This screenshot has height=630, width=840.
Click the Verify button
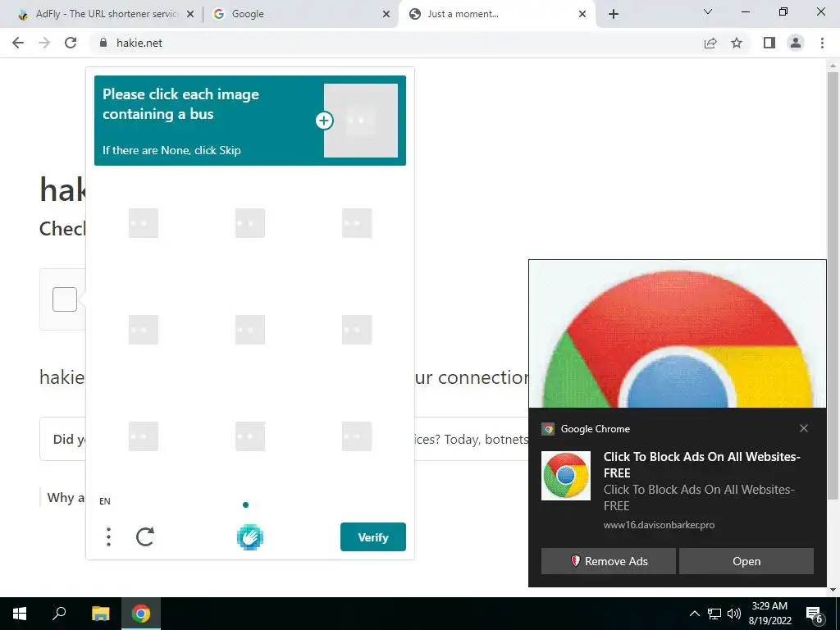click(x=373, y=536)
